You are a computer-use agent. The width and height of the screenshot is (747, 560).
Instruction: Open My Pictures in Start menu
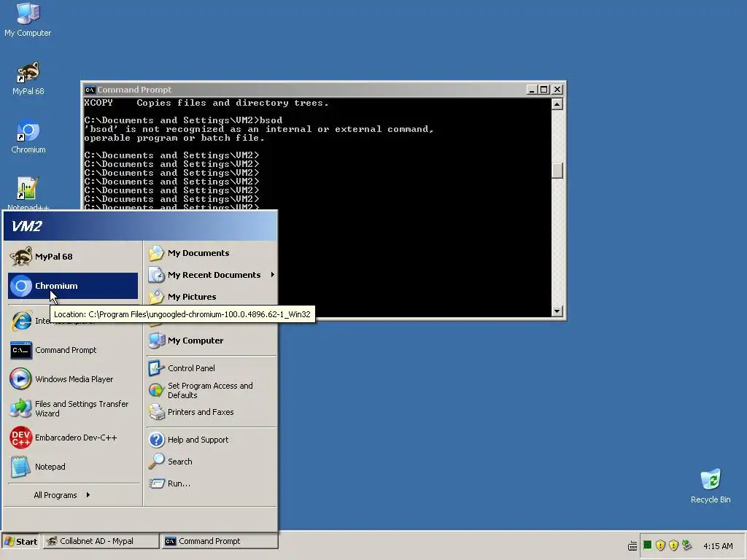(x=212, y=297)
